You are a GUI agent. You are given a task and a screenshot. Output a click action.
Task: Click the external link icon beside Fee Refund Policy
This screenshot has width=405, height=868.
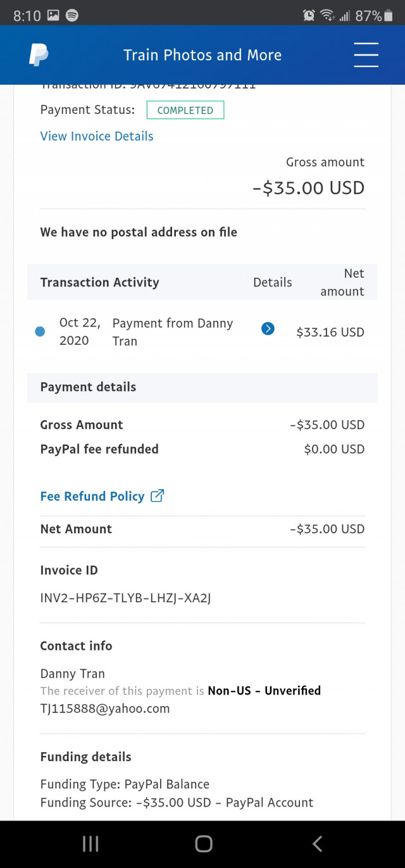157,496
